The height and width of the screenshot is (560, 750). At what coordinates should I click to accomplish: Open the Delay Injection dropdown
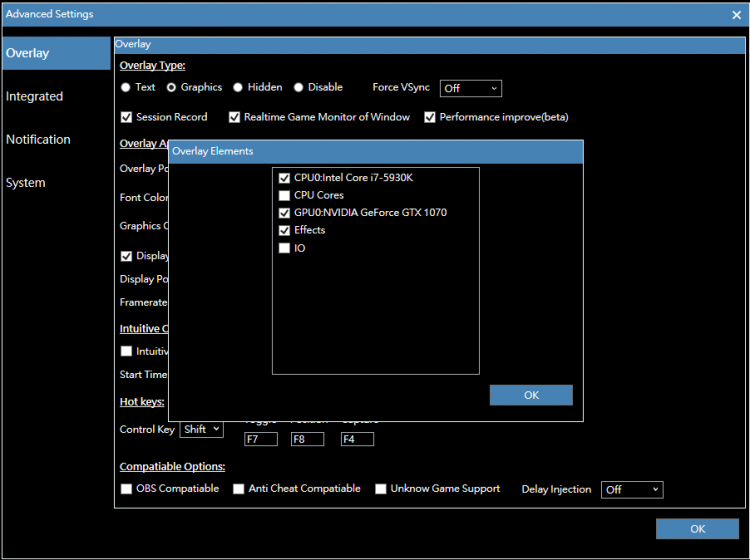[632, 490]
